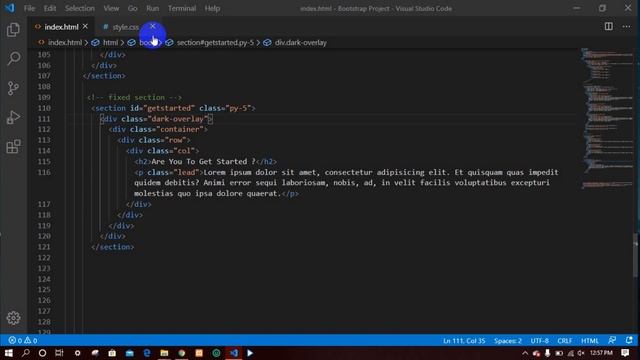Open the editor More Actions ellipsis
The height and width of the screenshot is (360, 640).
(627, 27)
